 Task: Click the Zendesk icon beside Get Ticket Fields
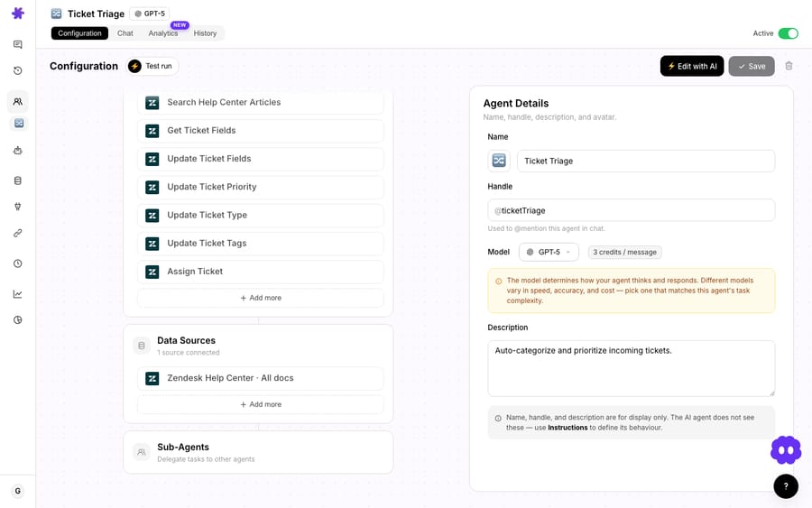152,131
